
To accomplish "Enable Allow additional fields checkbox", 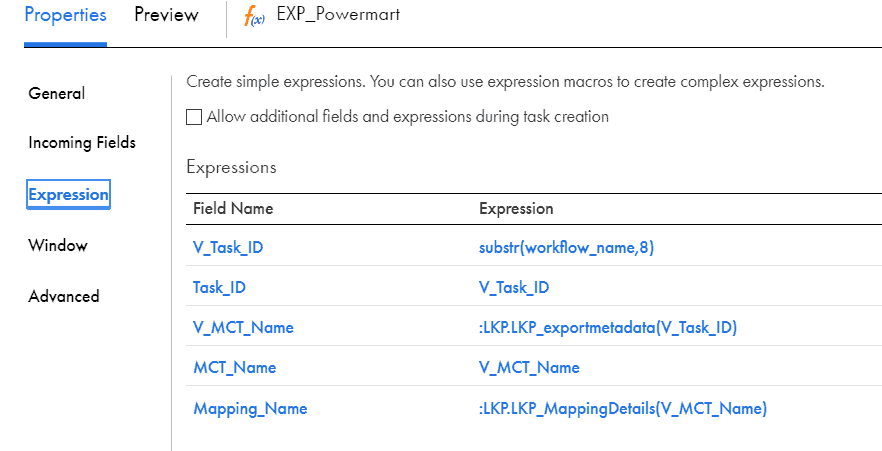I will [194, 117].
